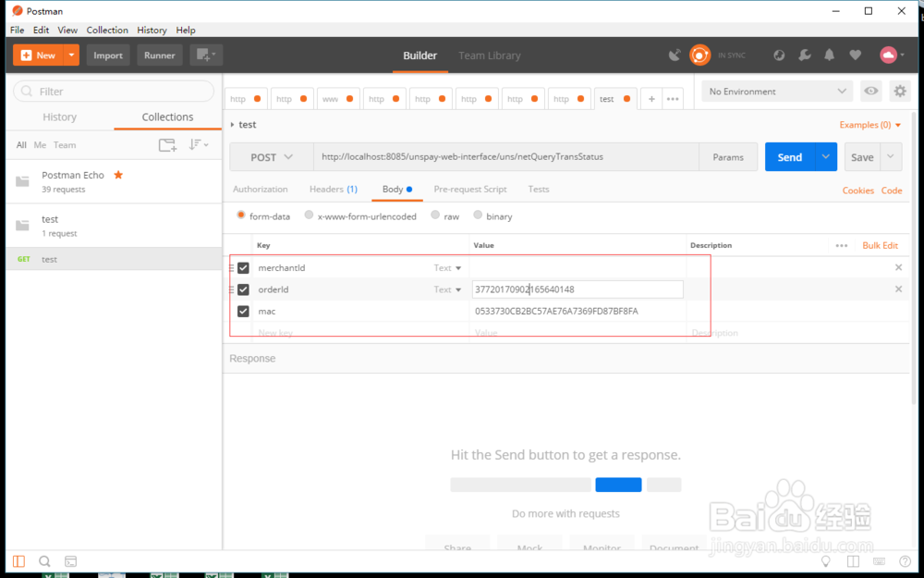Viewport: 924px width, 578px height.
Task: Switch to the Headers (1) tab
Action: coord(334,190)
